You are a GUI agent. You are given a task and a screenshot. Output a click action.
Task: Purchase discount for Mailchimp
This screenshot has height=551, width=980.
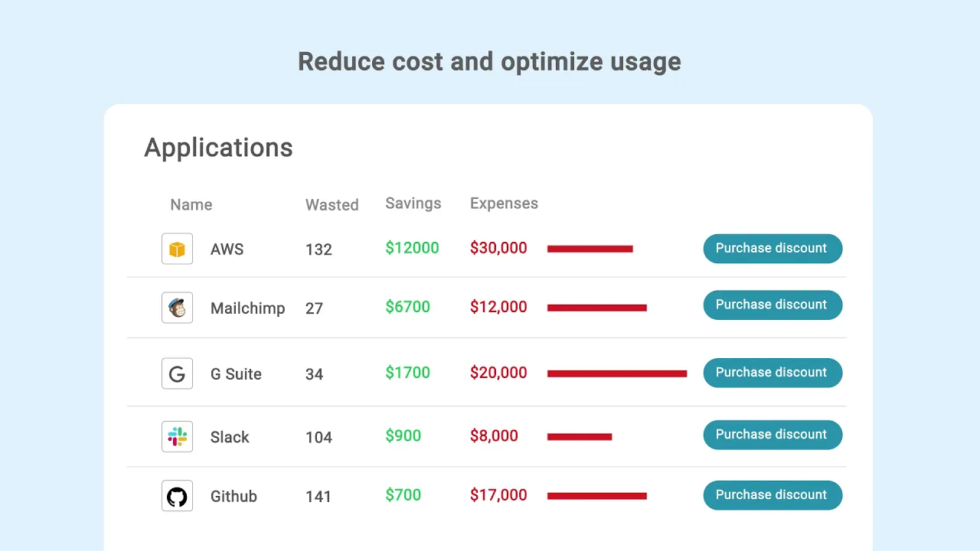coord(772,305)
